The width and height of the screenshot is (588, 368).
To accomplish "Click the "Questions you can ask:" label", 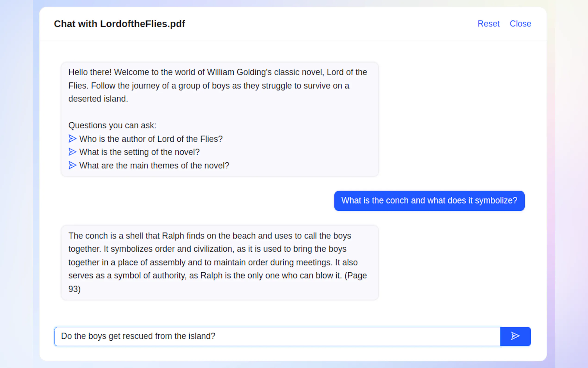I will coord(112,125).
